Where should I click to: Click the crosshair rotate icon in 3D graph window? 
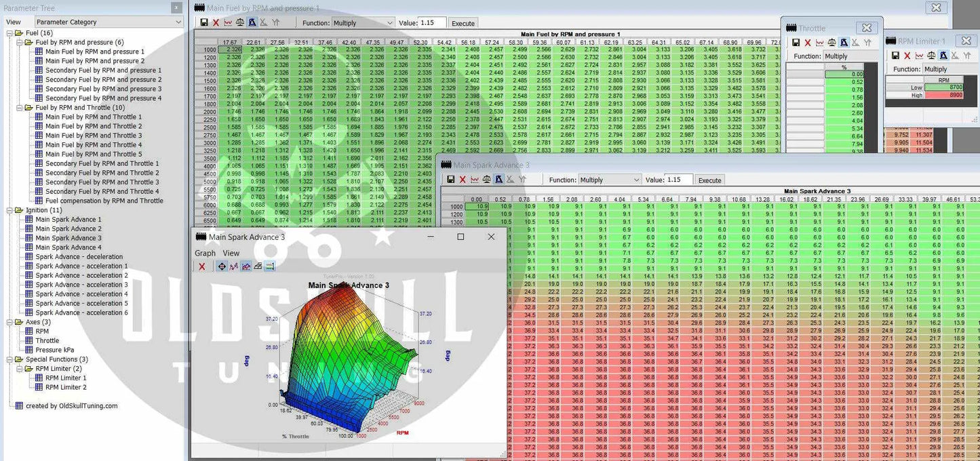tap(221, 266)
